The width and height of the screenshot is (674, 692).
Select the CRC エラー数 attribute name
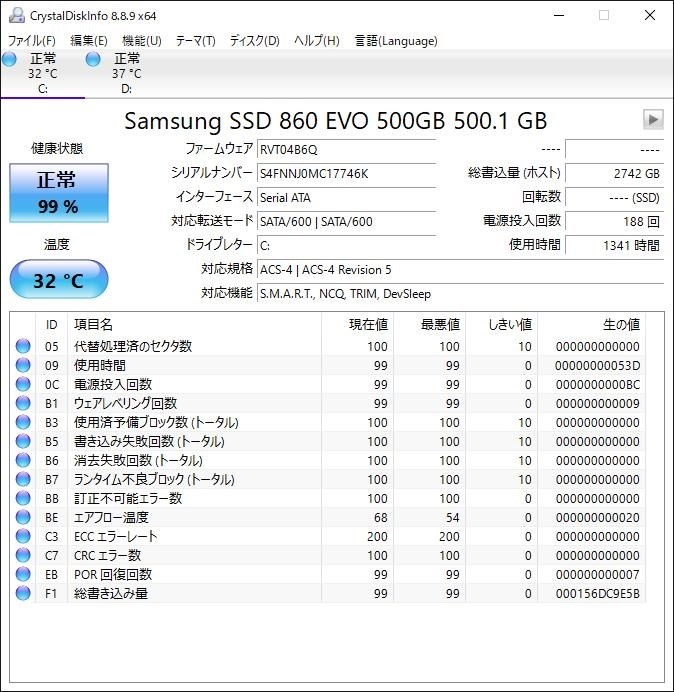[x=107, y=555]
